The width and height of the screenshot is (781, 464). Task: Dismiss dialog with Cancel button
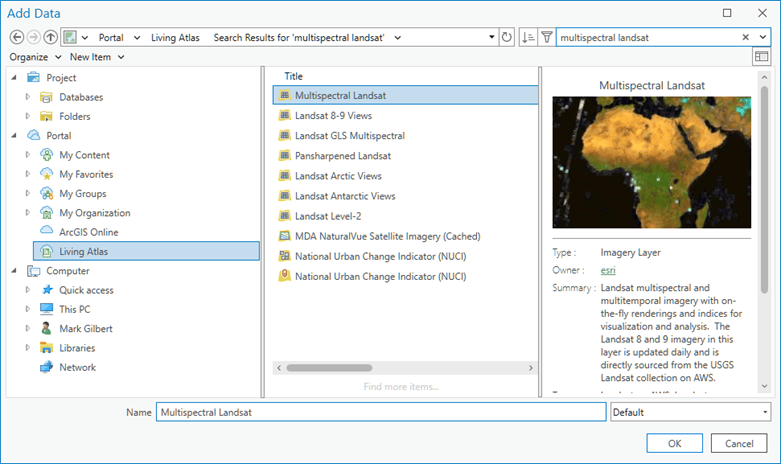[x=739, y=443]
